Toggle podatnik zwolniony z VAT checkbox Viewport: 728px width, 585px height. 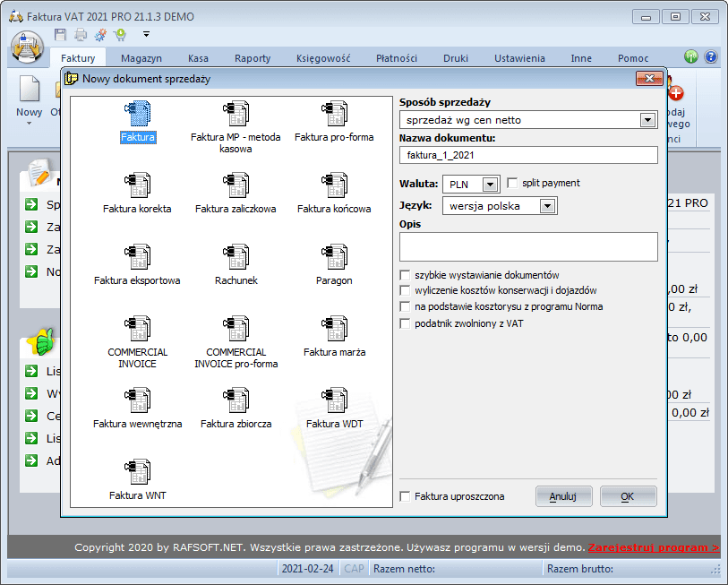[x=406, y=323]
